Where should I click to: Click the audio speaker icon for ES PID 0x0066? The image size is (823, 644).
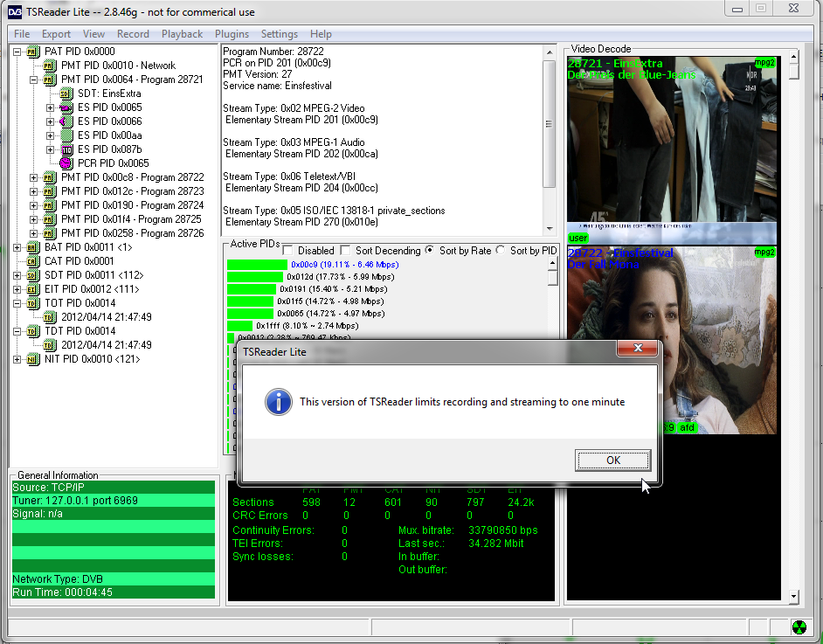click(x=66, y=121)
